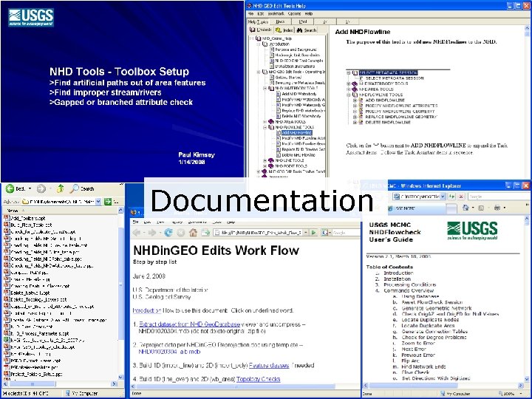
Task: Click the Up folder icon in file explorer
Action: tap(61, 188)
